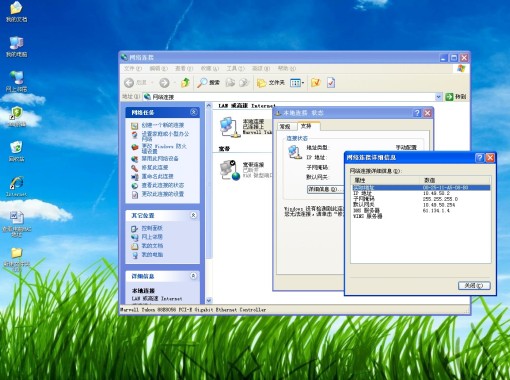Viewport: 510px width, 380px height.
Task: Open the 帮助(H) menu
Action: [287, 68]
